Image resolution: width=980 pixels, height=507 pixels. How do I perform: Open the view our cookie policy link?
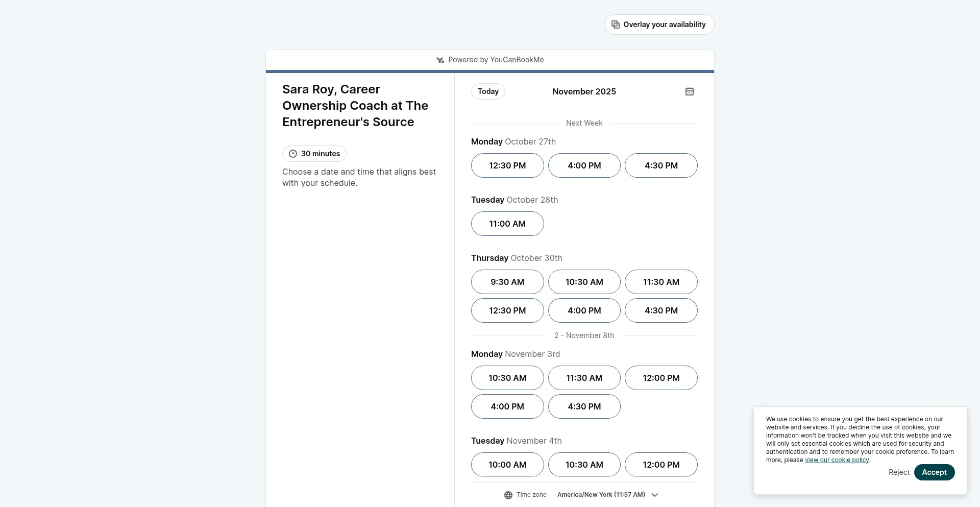click(x=837, y=460)
